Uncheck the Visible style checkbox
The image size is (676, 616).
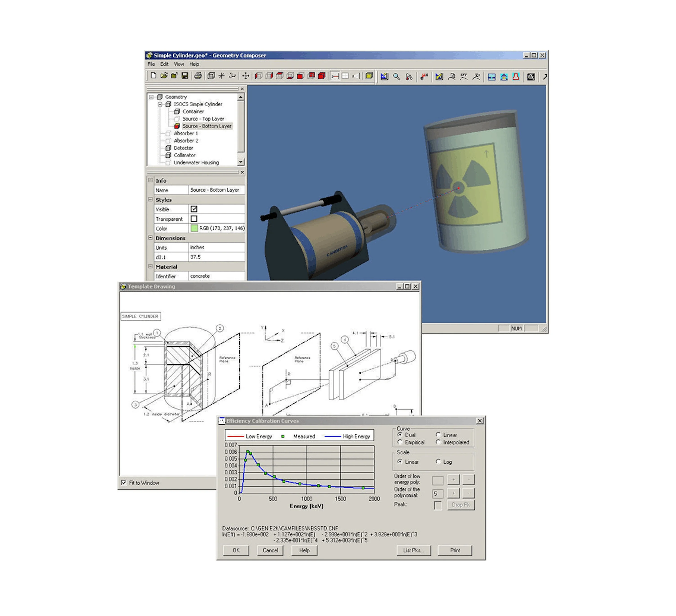coord(194,209)
